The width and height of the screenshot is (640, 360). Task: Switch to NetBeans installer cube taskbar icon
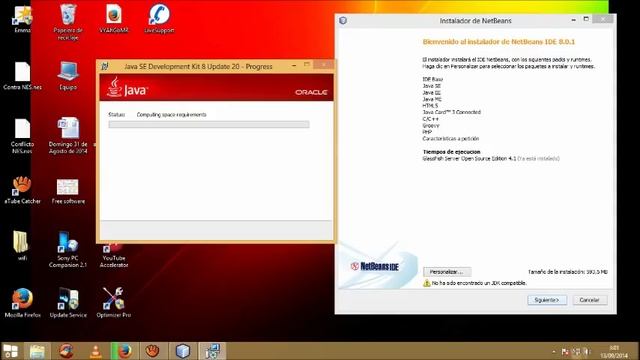pyautogui.click(x=182, y=351)
